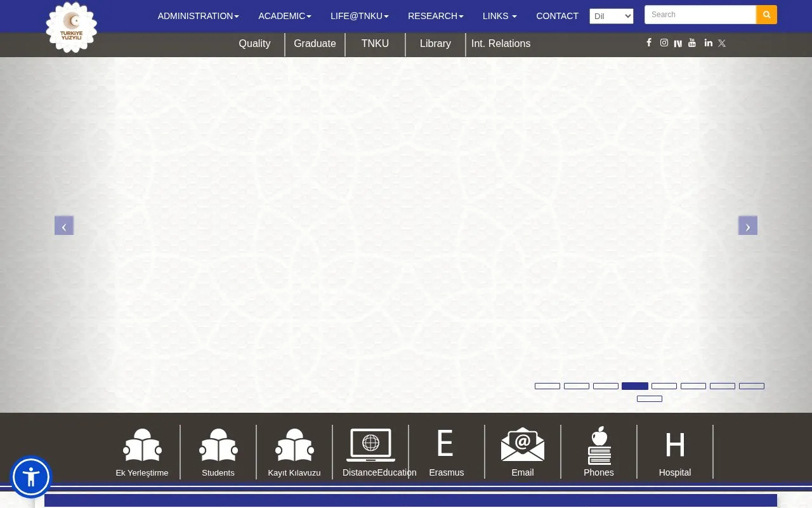This screenshot has width=812, height=508.
Task: Open the accessibility widget icon
Action: click(30, 476)
